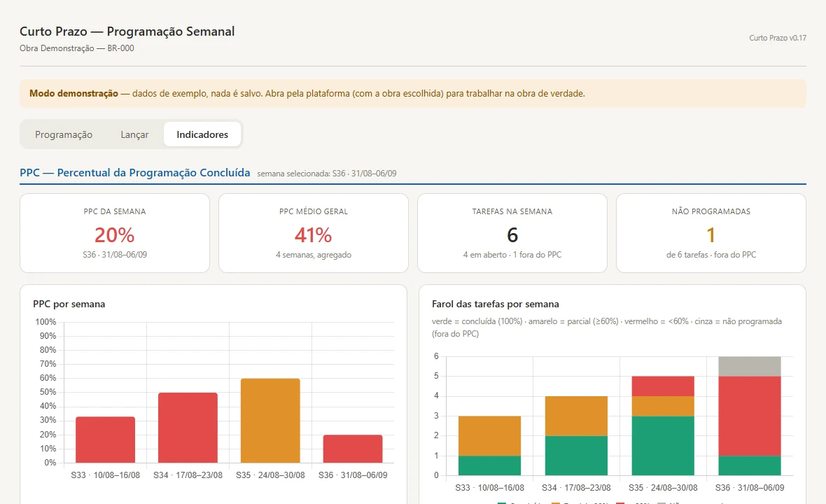The width and height of the screenshot is (826, 504).
Task: Click the PPC Médio Geral 41% value
Action: pyautogui.click(x=314, y=235)
